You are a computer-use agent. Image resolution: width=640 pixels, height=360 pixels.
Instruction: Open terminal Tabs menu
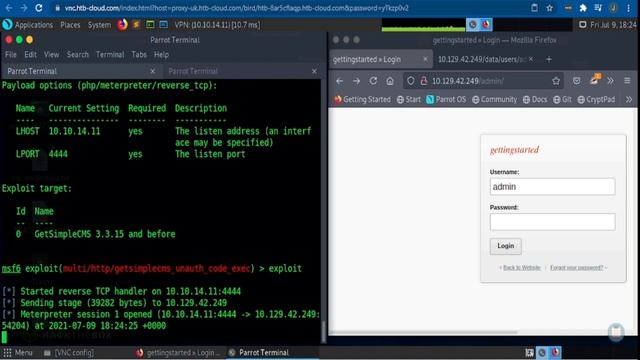click(x=139, y=54)
